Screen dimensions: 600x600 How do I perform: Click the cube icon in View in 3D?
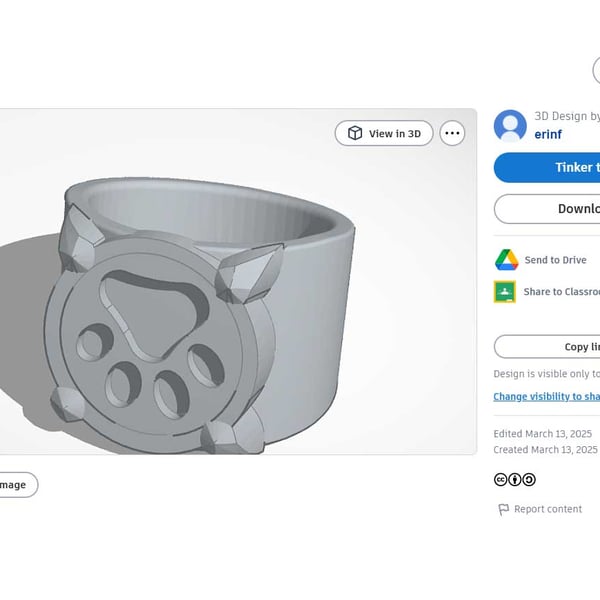point(355,133)
